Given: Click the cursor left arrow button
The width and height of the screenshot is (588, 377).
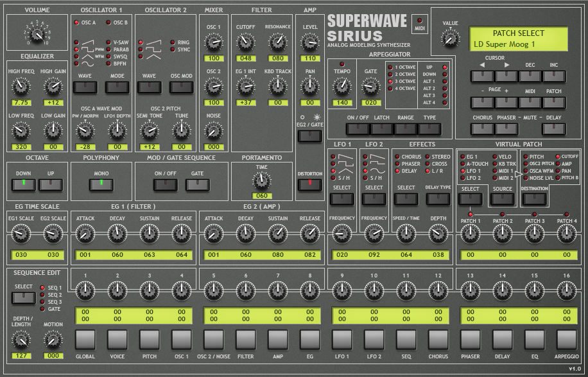Looking at the screenshot, I should pyautogui.click(x=482, y=76).
